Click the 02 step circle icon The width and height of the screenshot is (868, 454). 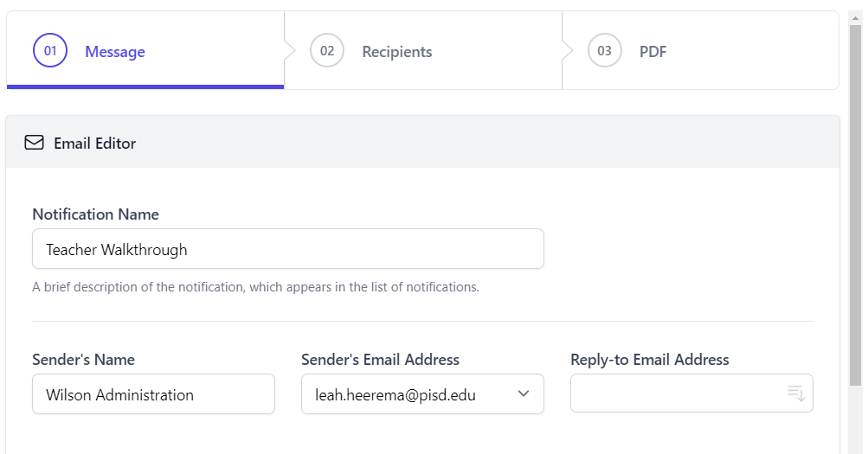pyautogui.click(x=327, y=51)
